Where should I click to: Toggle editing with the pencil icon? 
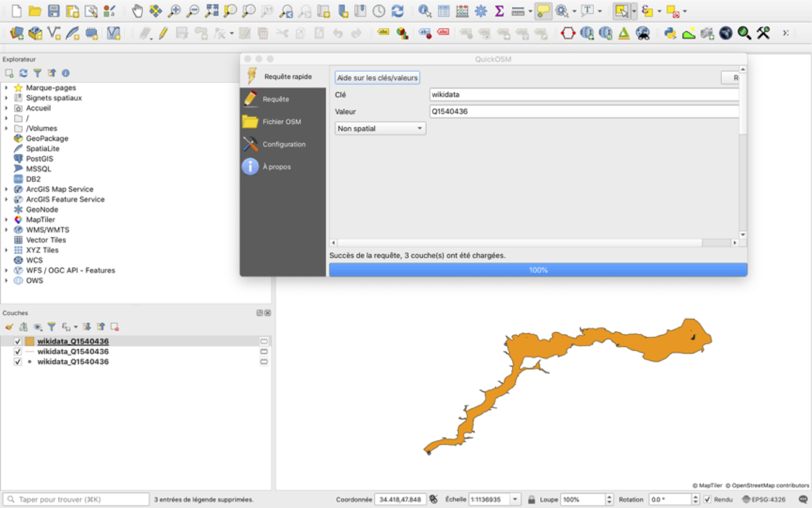[x=164, y=33]
